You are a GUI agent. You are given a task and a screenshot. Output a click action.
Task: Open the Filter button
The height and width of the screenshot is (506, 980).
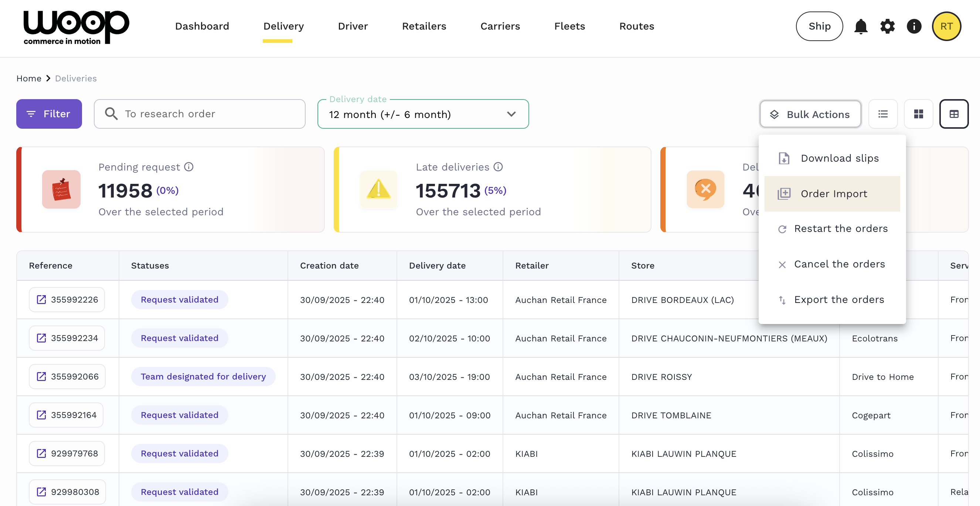click(49, 114)
